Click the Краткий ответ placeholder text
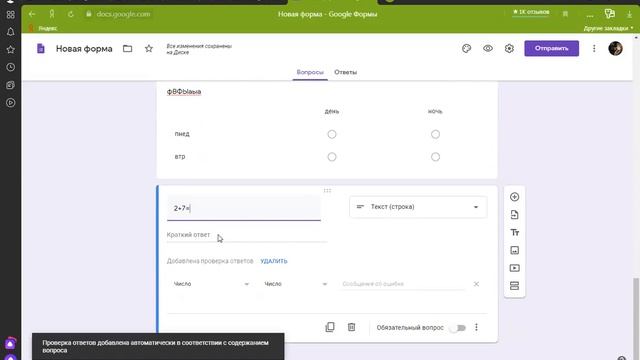This screenshot has height=360, width=640. click(x=188, y=235)
